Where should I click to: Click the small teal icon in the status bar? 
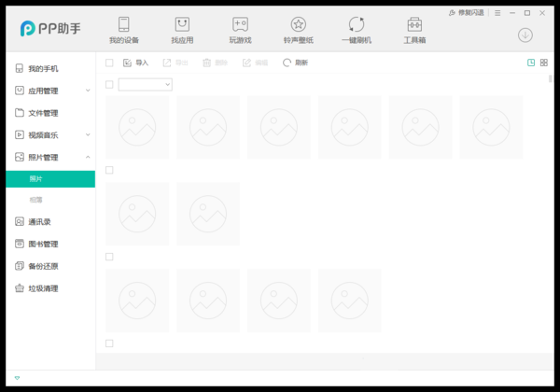tap(17, 378)
